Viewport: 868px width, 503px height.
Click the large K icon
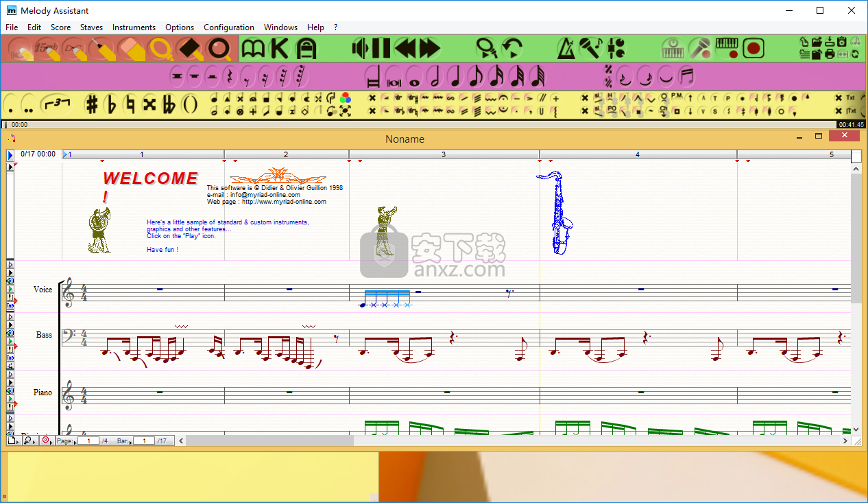279,49
